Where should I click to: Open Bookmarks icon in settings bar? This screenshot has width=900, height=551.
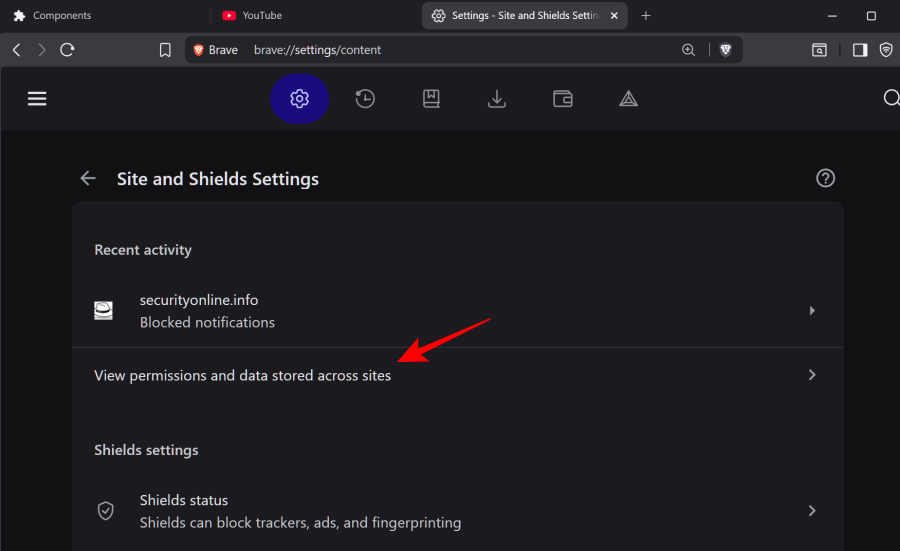(x=431, y=98)
